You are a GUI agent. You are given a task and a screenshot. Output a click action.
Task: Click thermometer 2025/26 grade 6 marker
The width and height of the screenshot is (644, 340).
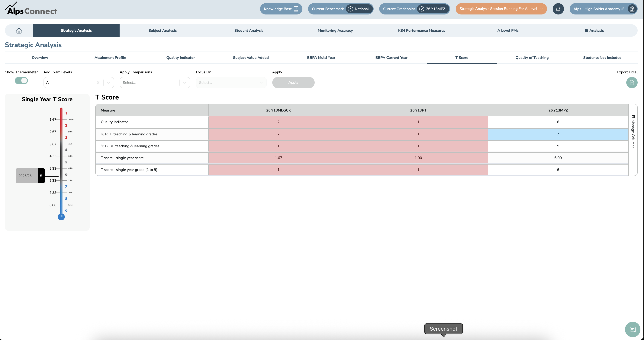(x=30, y=176)
